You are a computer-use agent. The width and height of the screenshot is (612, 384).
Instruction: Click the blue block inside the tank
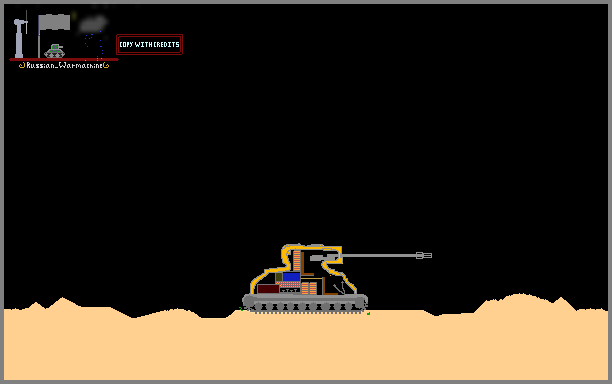[291, 277]
